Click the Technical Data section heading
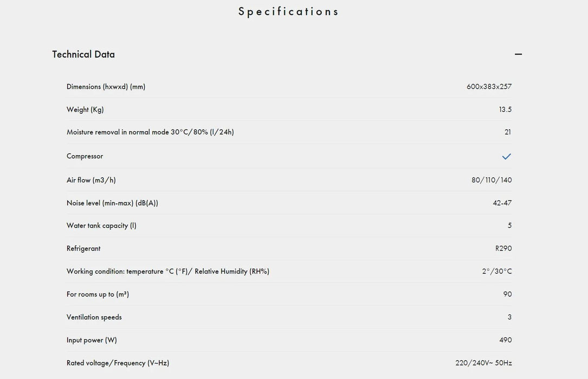The image size is (588, 379). click(x=83, y=54)
